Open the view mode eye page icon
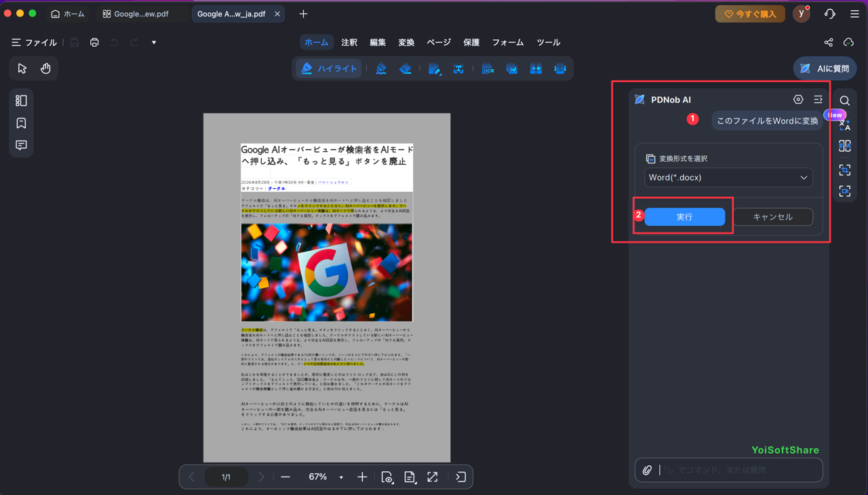The image size is (868, 495). point(387,477)
